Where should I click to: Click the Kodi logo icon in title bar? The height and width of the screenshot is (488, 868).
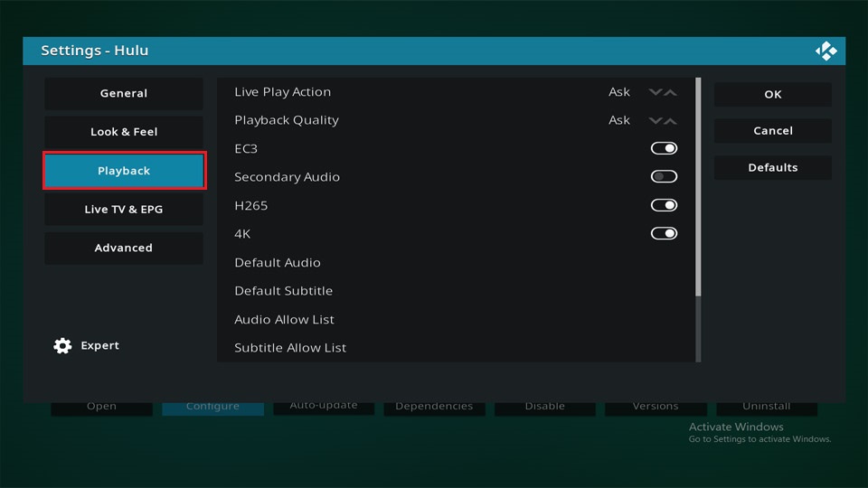pyautogui.click(x=826, y=51)
